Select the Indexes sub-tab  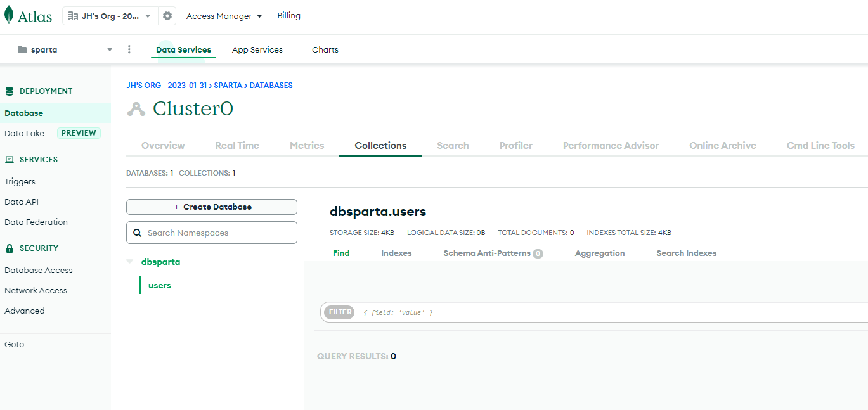click(x=396, y=253)
